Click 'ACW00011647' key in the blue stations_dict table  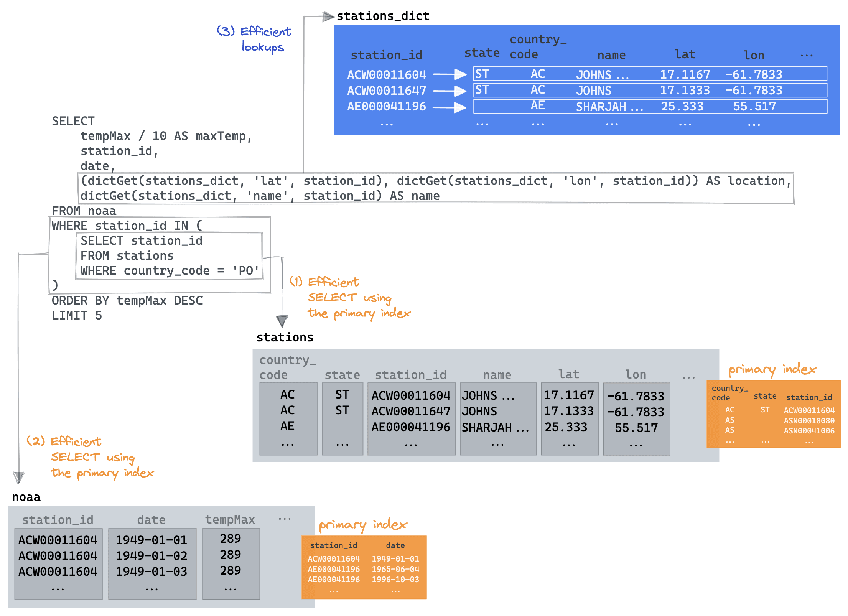tap(387, 91)
